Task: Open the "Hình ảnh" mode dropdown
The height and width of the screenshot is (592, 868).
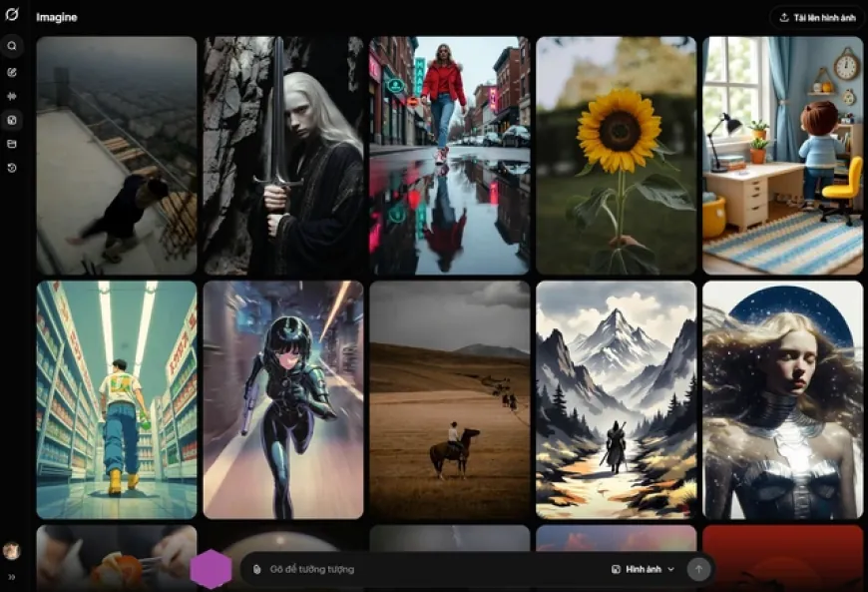Action: click(644, 569)
